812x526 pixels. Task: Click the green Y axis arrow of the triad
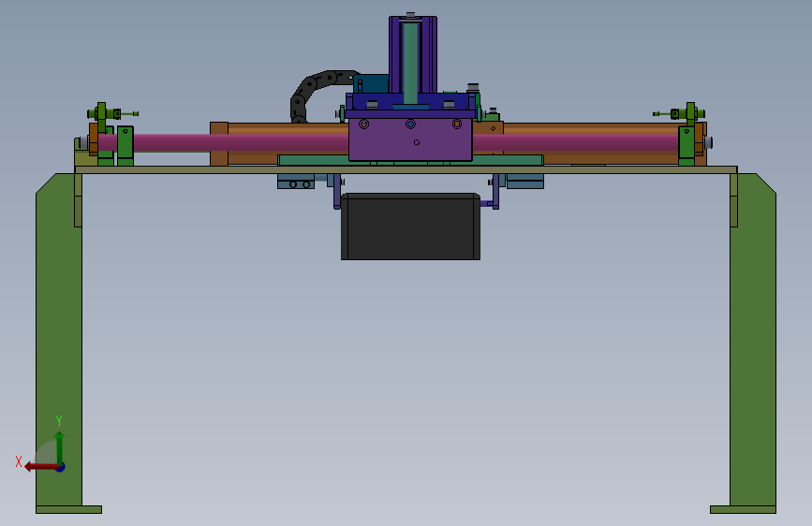click(x=60, y=448)
